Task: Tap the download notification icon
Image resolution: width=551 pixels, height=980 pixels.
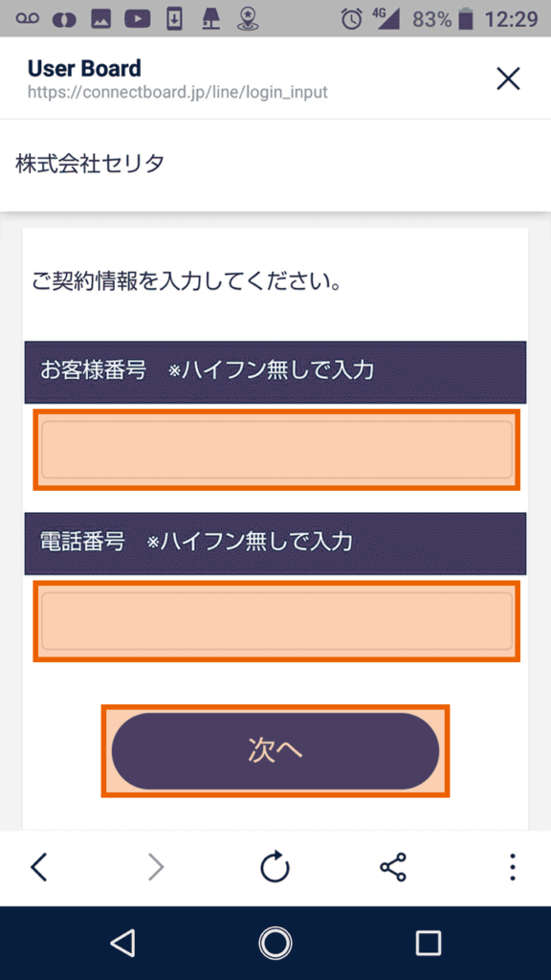Action: click(x=175, y=19)
